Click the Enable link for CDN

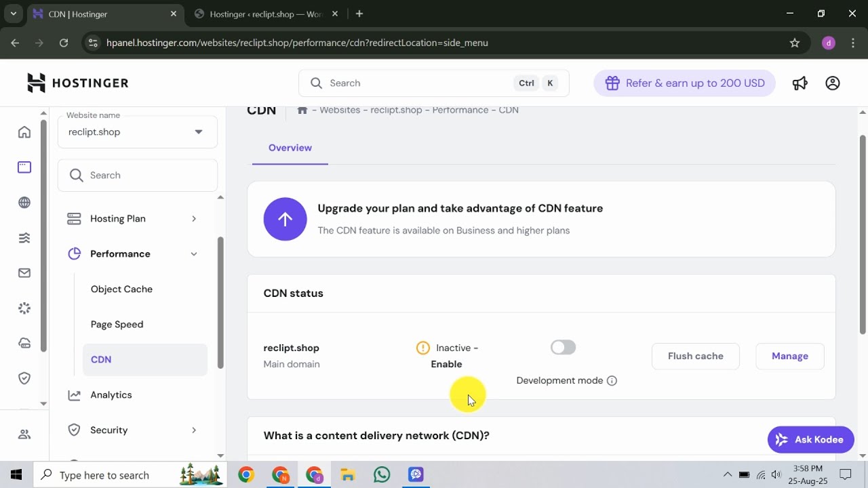[x=446, y=364]
